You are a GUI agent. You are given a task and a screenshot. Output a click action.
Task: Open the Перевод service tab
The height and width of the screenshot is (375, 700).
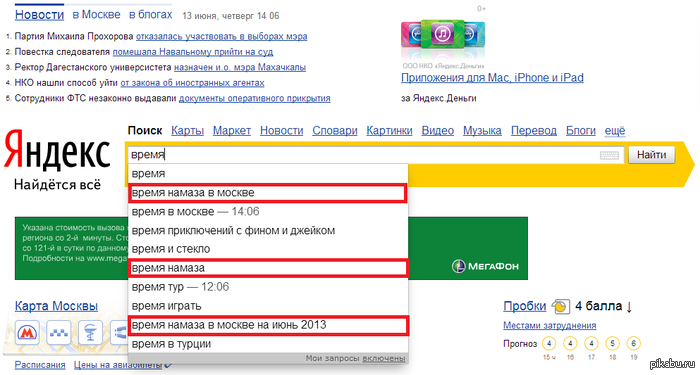coord(533,131)
